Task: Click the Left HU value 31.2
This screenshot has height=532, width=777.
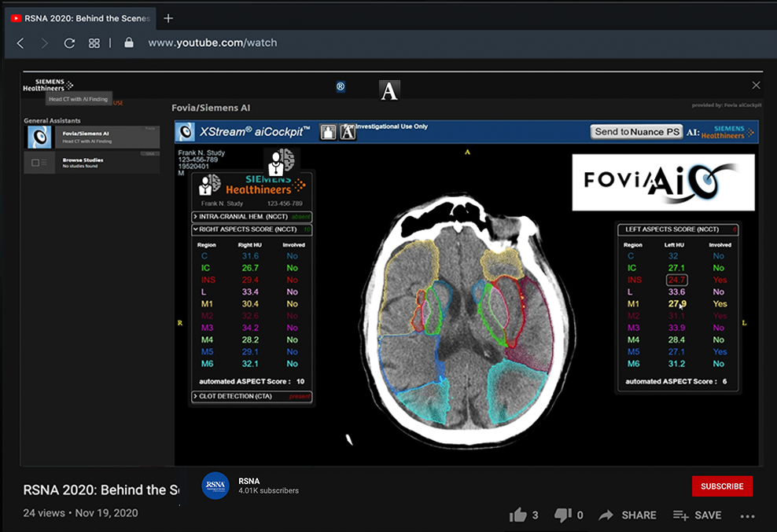Action: (x=676, y=364)
